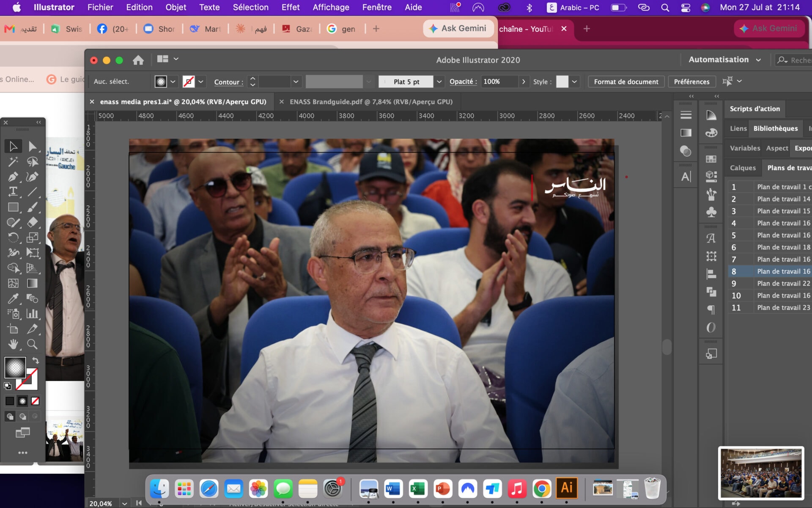The width and height of the screenshot is (812, 508).
Task: Enable Draw Normal mode
Action: [10, 417]
